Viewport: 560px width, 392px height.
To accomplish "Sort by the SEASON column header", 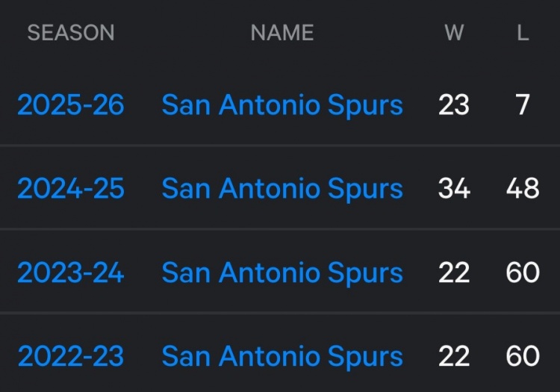I will (x=71, y=33).
